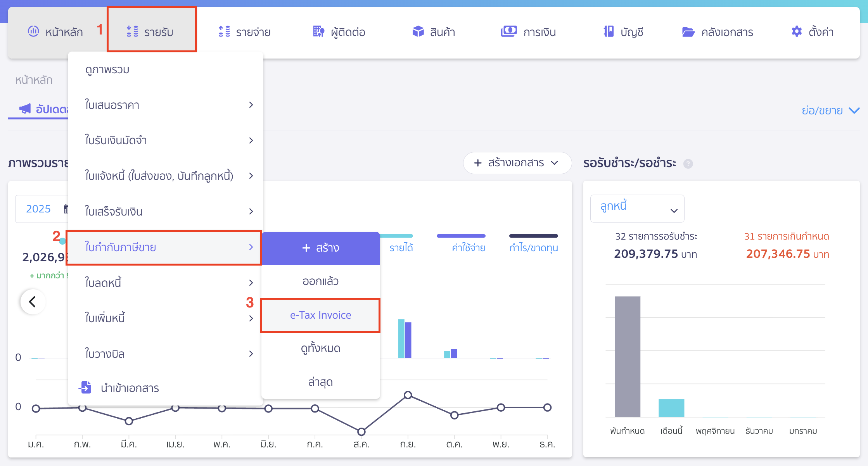Expand the สร้างเอกสาร dropdown
This screenshot has width=868, height=466.
click(x=517, y=163)
